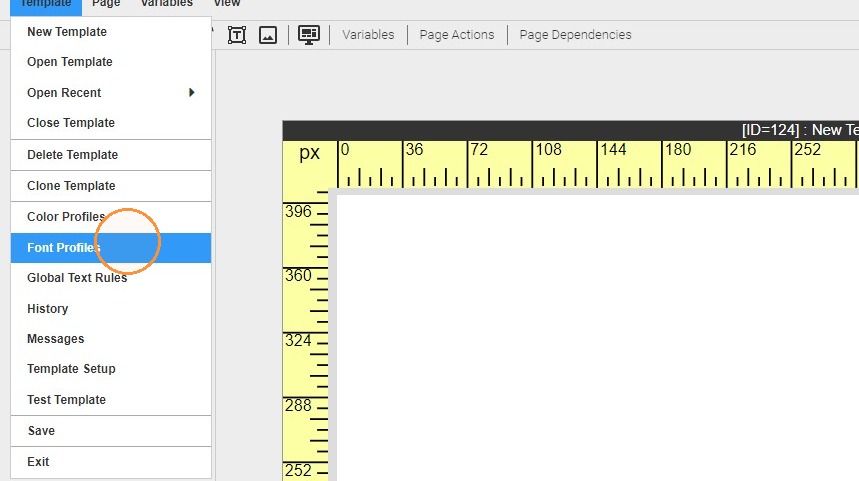Click the image insert tool icon
This screenshot has width=859, height=481.
coord(268,35)
